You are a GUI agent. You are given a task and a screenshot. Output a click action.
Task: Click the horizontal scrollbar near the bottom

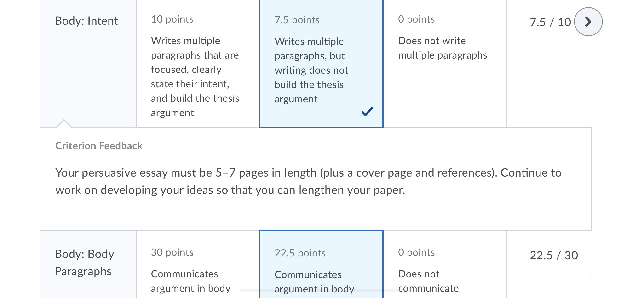pyautogui.click(x=321, y=291)
